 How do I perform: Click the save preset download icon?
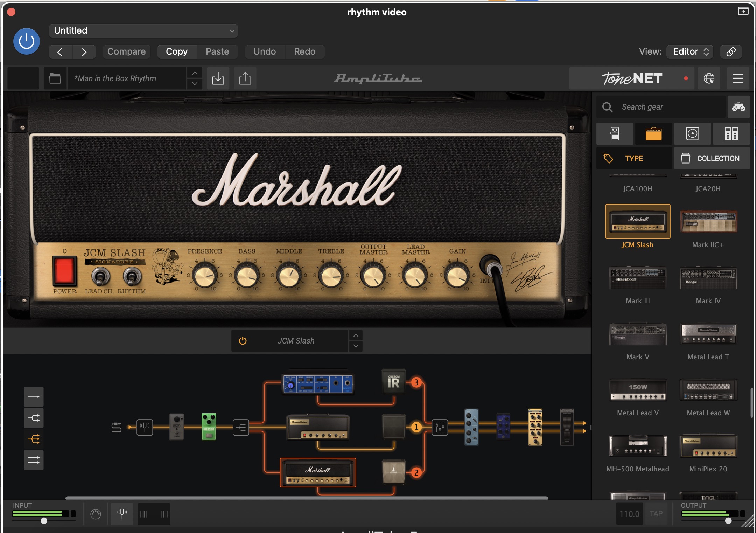[218, 78]
